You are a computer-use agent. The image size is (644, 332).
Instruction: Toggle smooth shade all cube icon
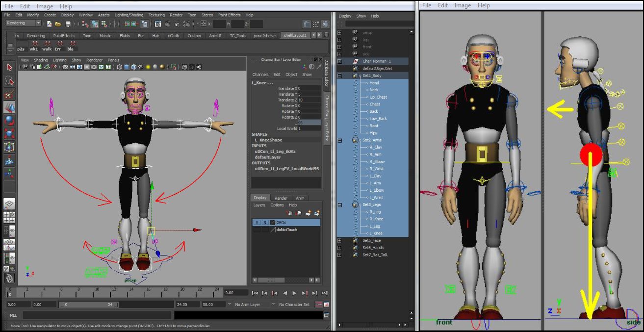click(126, 67)
